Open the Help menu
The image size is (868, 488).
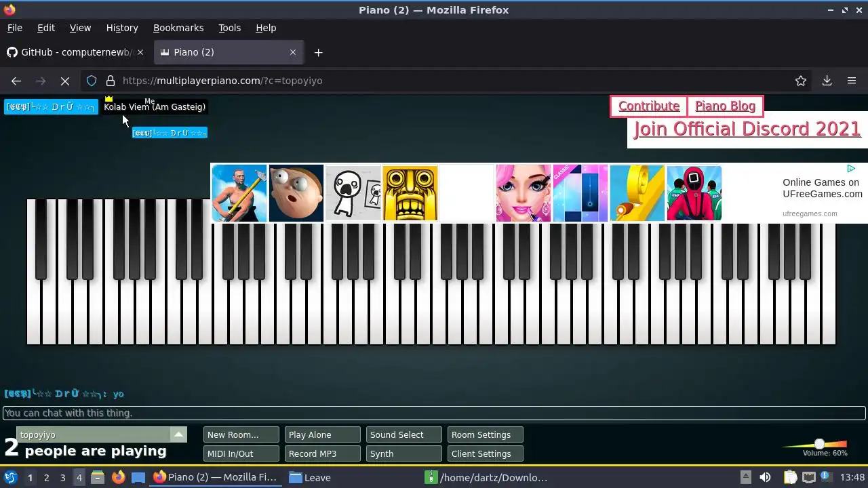[x=266, y=28]
